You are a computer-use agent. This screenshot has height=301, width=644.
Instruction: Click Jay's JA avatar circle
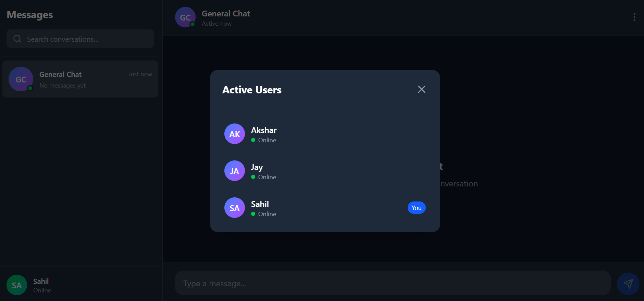point(234,171)
